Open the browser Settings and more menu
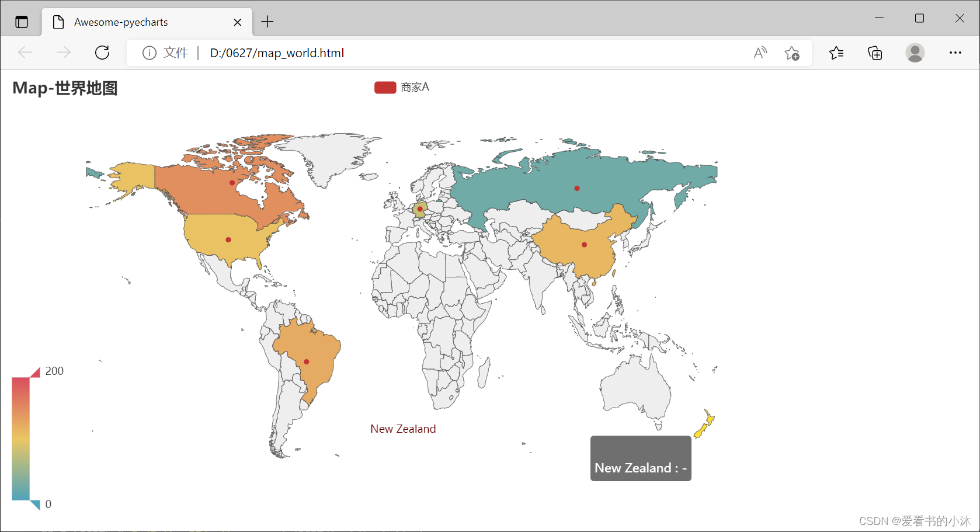Viewport: 980px width, 532px height. point(955,53)
